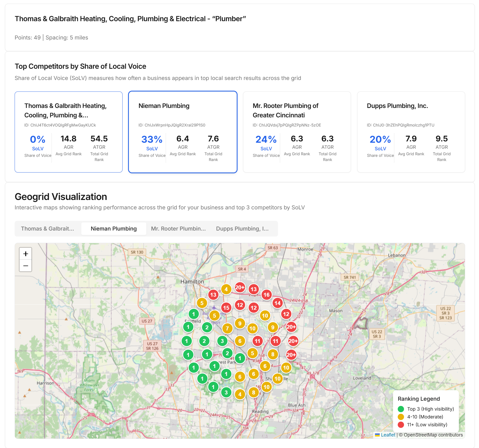Click the green "3" marker at grid bottom
The width and height of the screenshot is (479, 448).
(226, 392)
